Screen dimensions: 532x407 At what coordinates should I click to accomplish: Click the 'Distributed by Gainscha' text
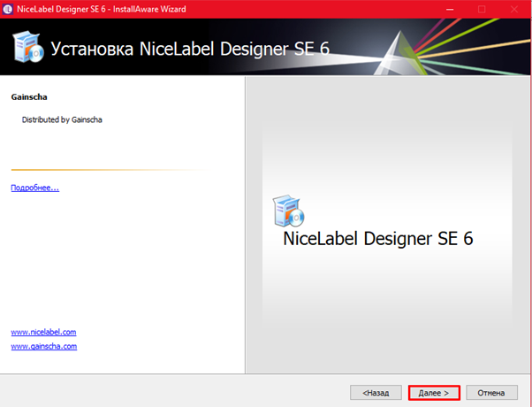click(x=62, y=119)
